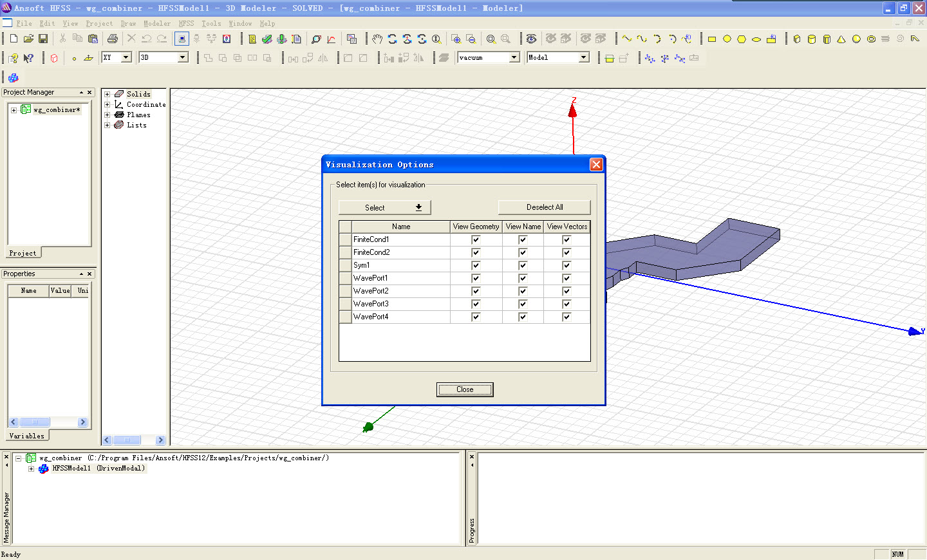Select the Draw box 3D tool
Viewport: 927px width, 560px height.
click(797, 39)
